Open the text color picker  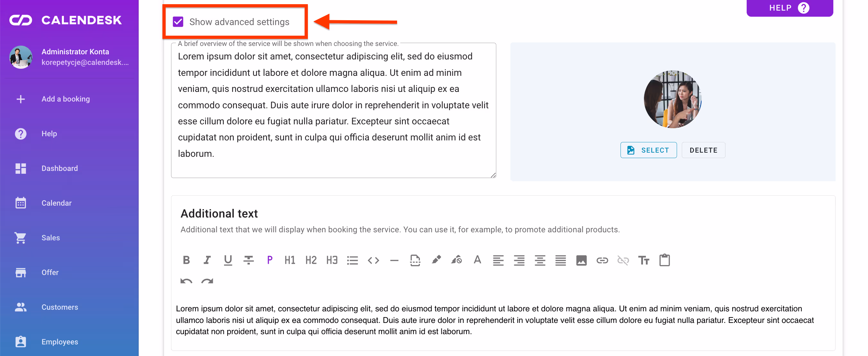477,260
